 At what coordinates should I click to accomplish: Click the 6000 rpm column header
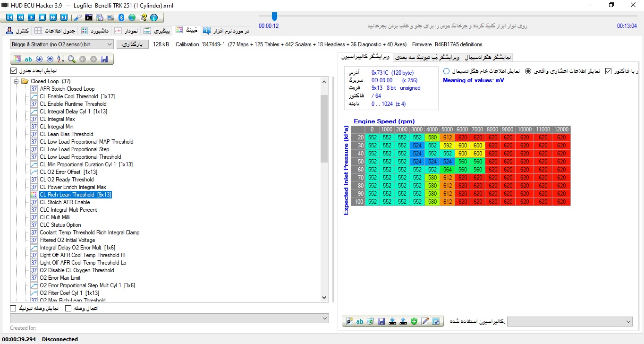click(x=462, y=129)
